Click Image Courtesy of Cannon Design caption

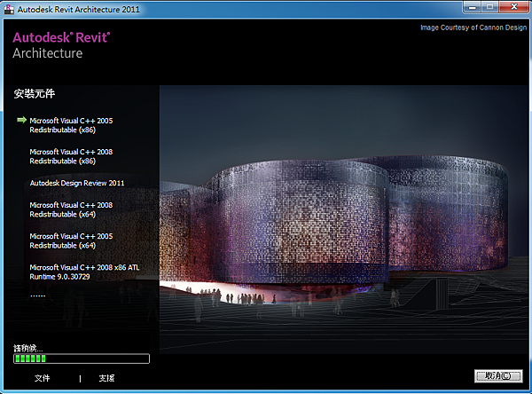coord(473,28)
